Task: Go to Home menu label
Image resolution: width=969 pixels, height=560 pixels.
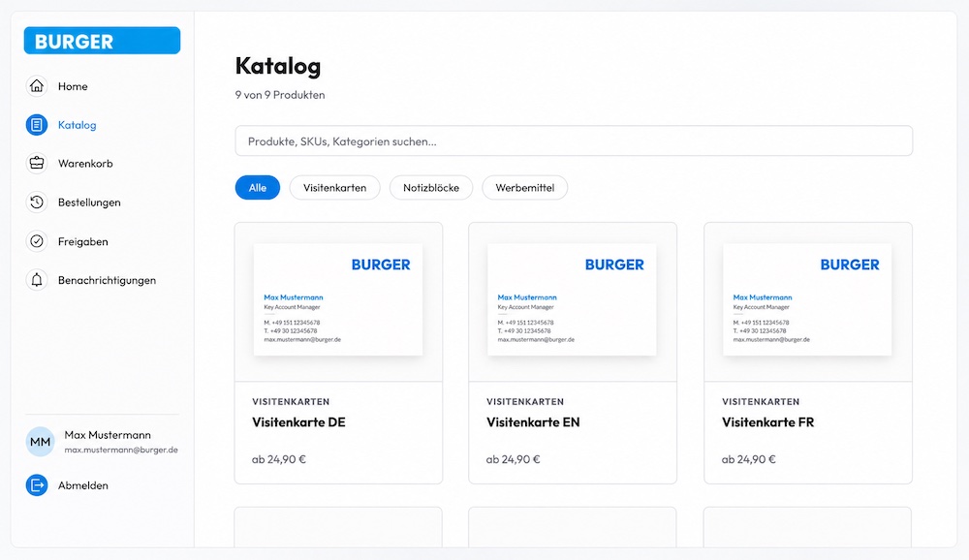Action: (x=73, y=86)
